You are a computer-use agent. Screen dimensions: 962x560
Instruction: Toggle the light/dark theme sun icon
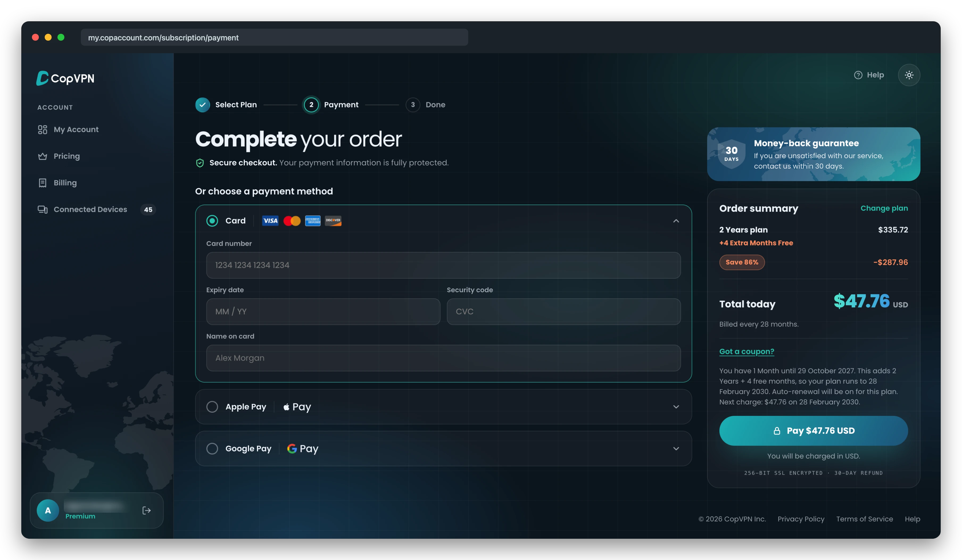tap(909, 75)
